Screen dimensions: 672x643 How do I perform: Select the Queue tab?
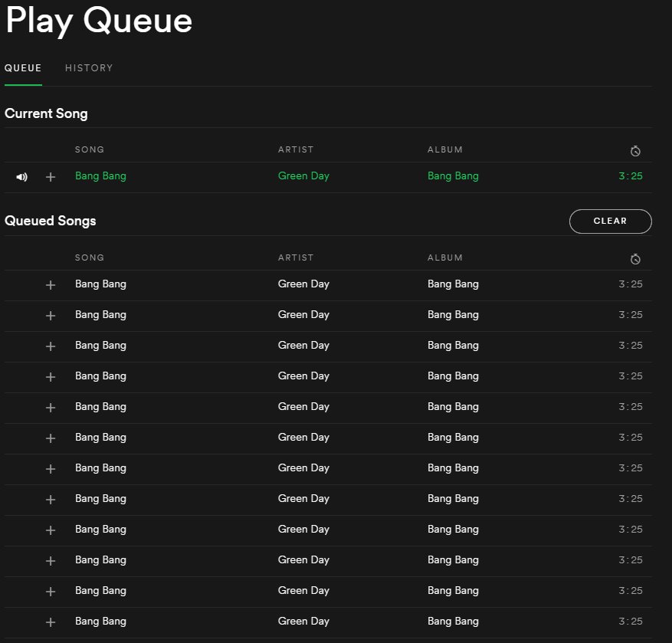[23, 68]
